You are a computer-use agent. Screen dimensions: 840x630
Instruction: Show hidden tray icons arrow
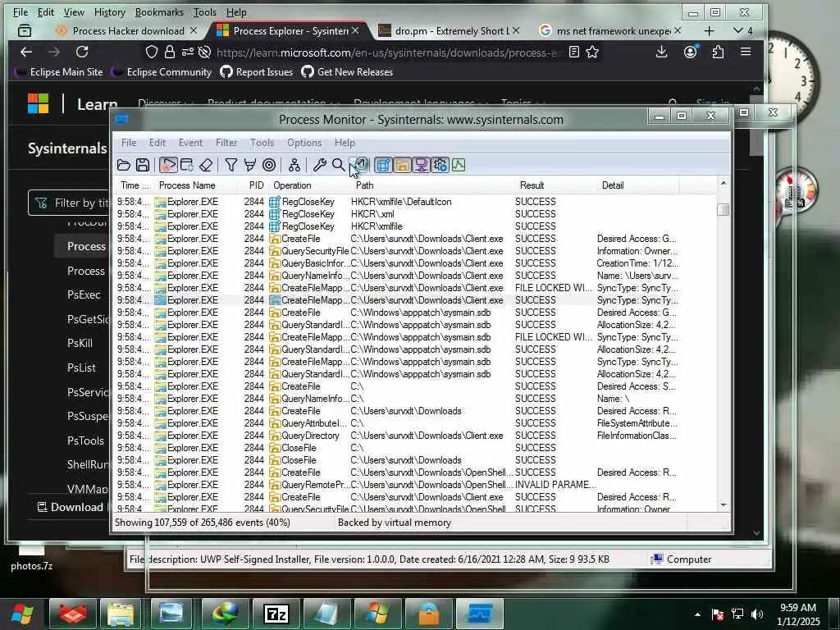tap(697, 614)
